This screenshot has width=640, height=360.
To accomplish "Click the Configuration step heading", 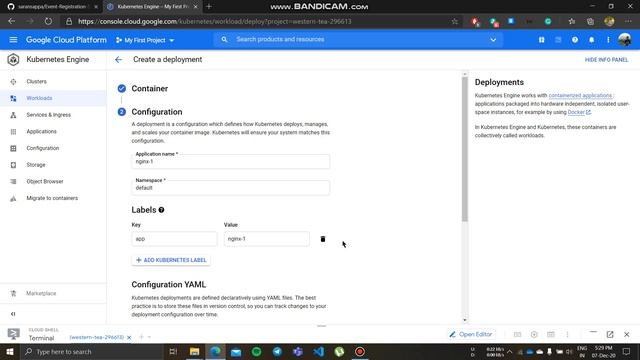I will pyautogui.click(x=157, y=112).
